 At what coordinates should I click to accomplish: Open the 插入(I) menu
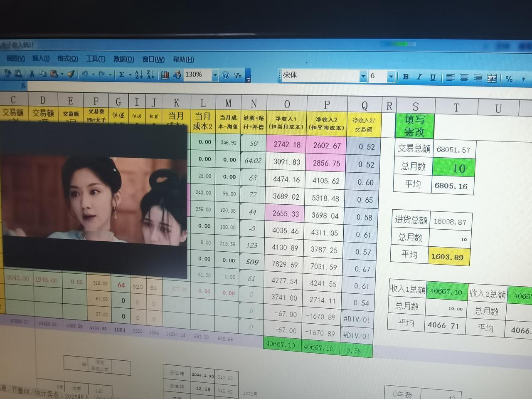[41, 59]
